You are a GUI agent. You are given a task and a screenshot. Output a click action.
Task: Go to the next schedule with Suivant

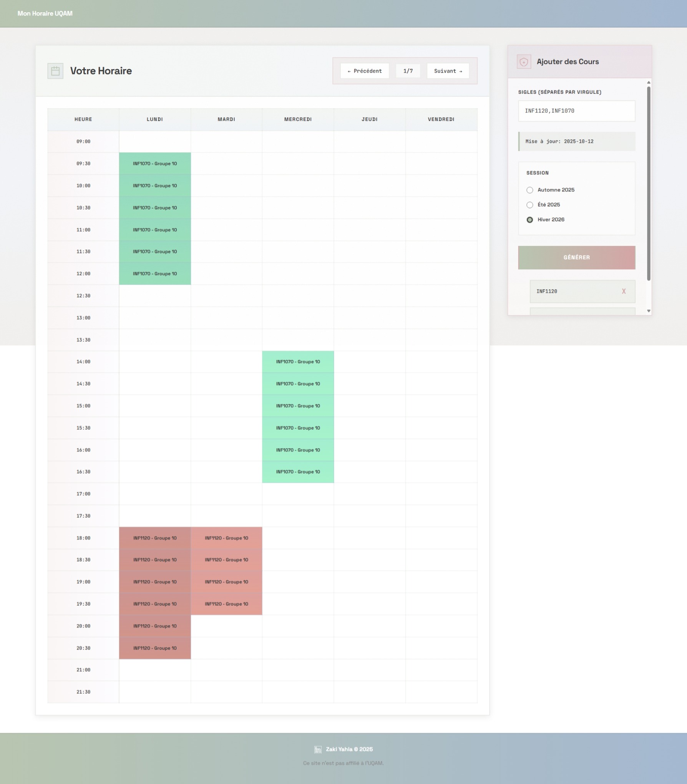(x=448, y=71)
